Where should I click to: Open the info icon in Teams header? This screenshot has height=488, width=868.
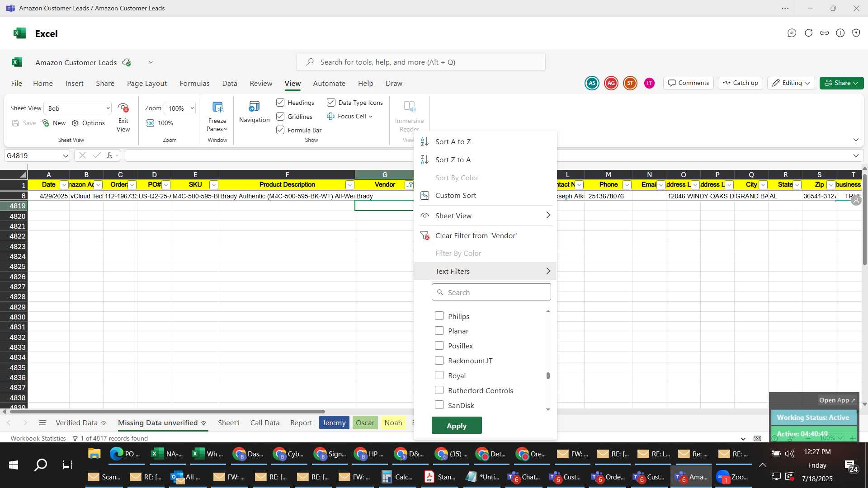840,33
